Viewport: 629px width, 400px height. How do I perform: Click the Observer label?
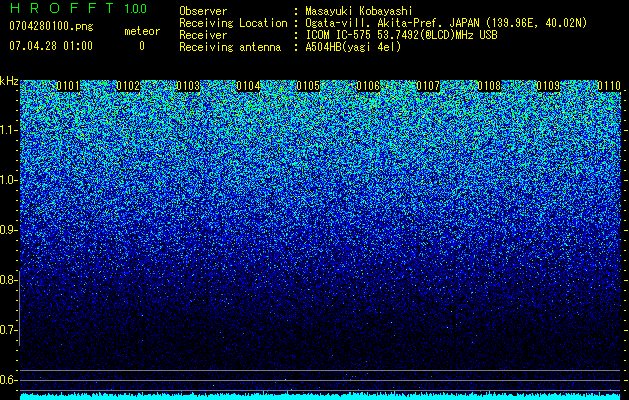(203, 11)
